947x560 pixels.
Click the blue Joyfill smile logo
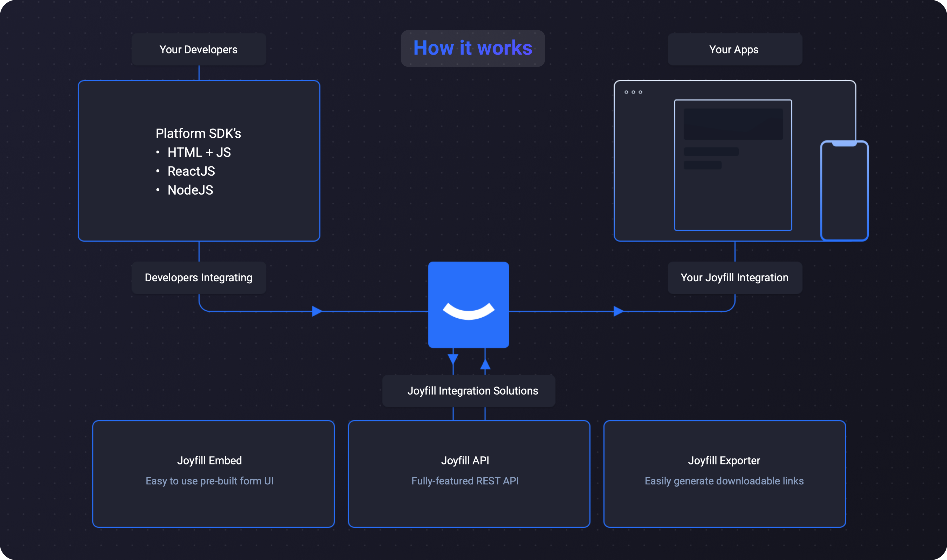tap(468, 304)
